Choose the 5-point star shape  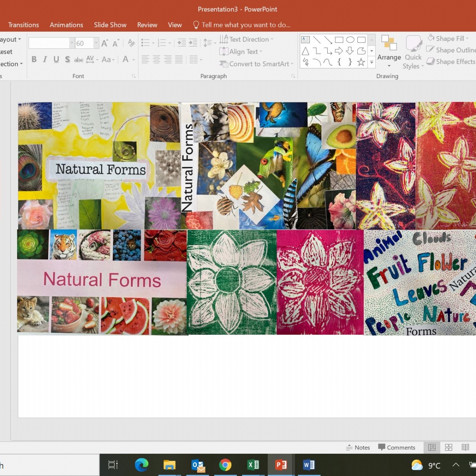(x=361, y=62)
